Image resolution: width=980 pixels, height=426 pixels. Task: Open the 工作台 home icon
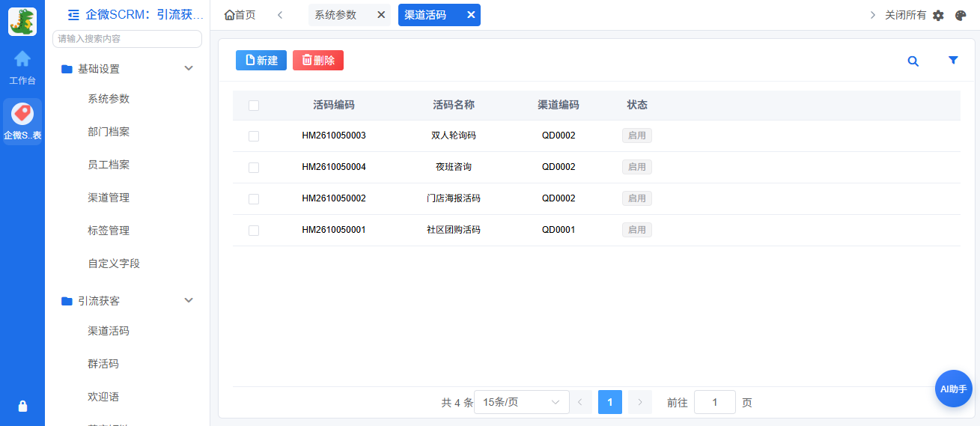[22, 58]
